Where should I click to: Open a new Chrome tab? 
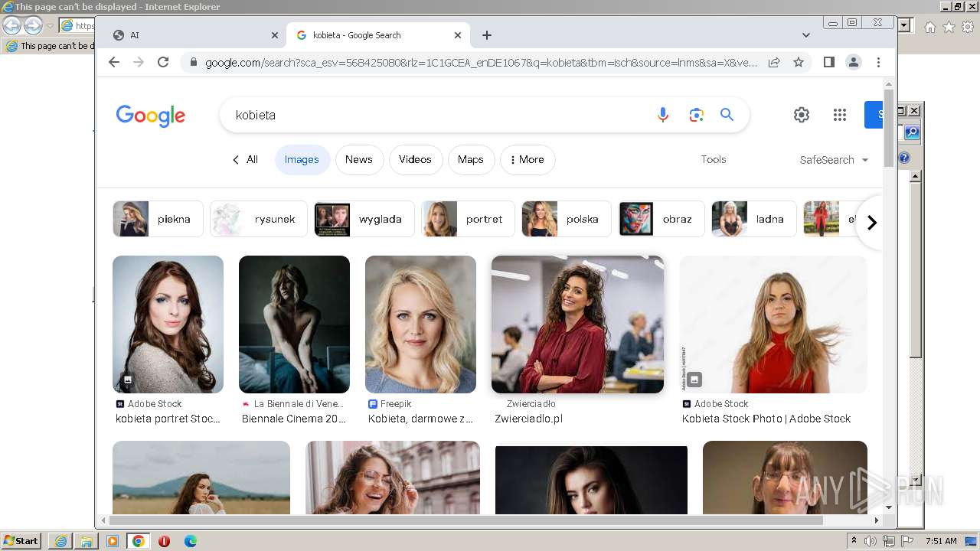(487, 35)
